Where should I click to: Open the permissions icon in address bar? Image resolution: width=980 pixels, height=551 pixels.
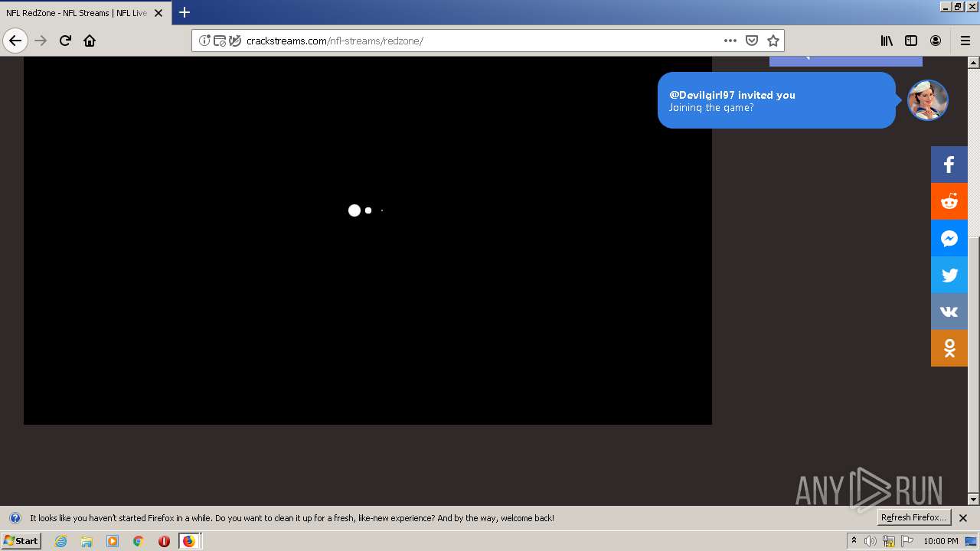tap(220, 41)
